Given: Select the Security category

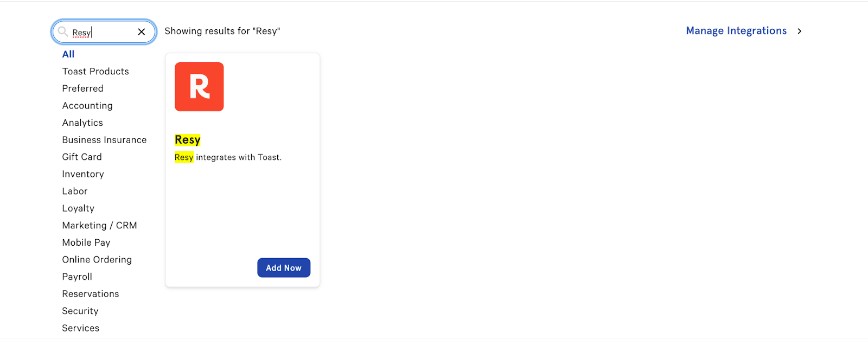Looking at the screenshot, I should tap(80, 311).
